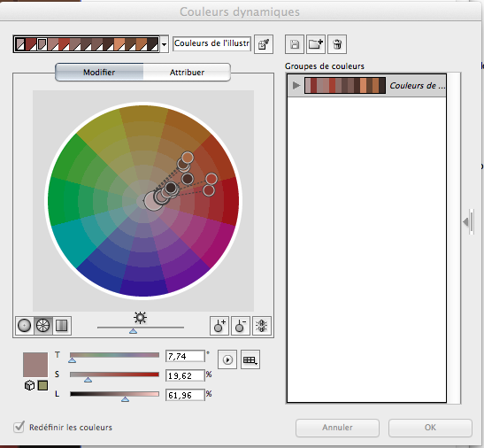Select the add color tool
Image resolution: width=484 pixels, height=448 pixels.
[x=219, y=326]
